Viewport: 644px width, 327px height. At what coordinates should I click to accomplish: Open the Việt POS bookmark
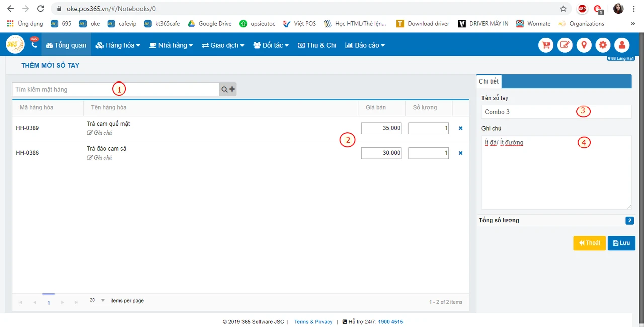(299, 23)
